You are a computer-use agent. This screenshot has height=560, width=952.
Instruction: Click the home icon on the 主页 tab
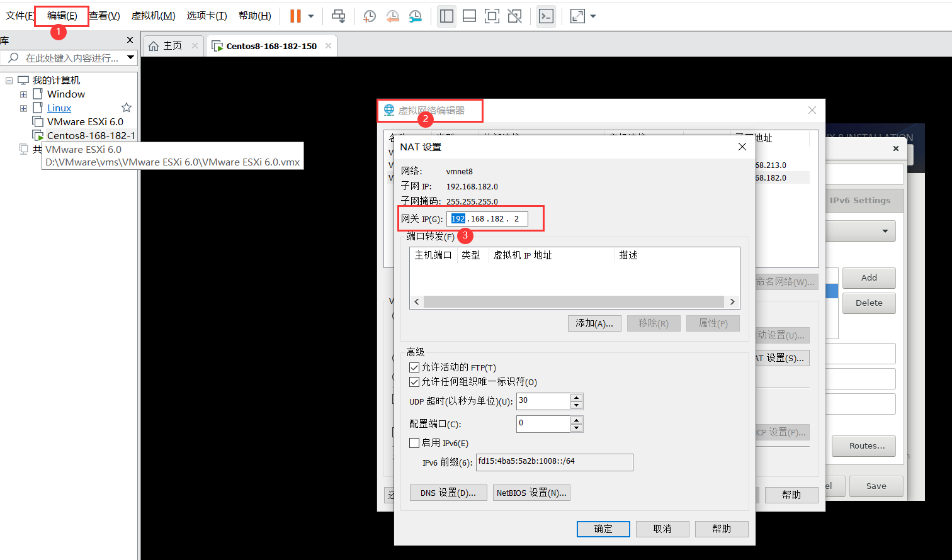click(x=154, y=46)
